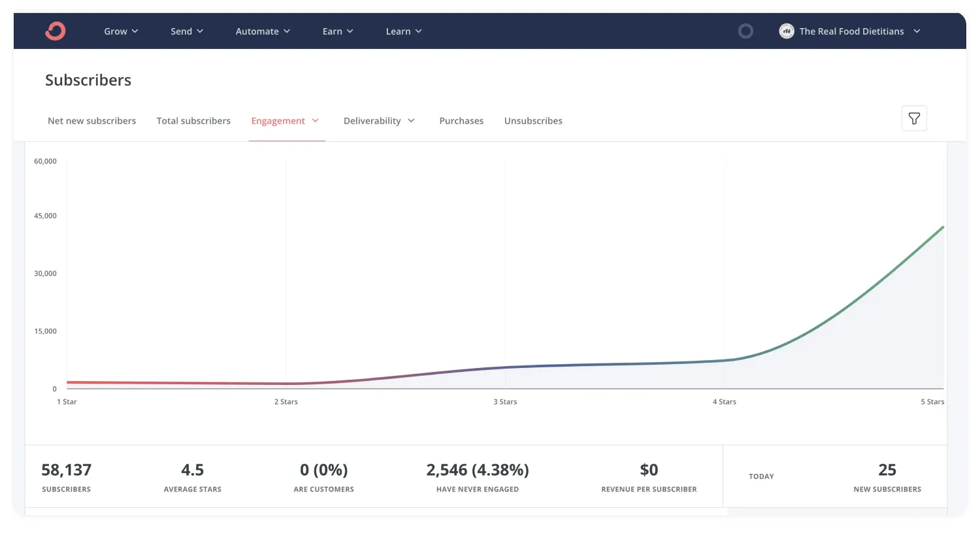
Task: Expand the Learn menu
Action: pos(404,31)
